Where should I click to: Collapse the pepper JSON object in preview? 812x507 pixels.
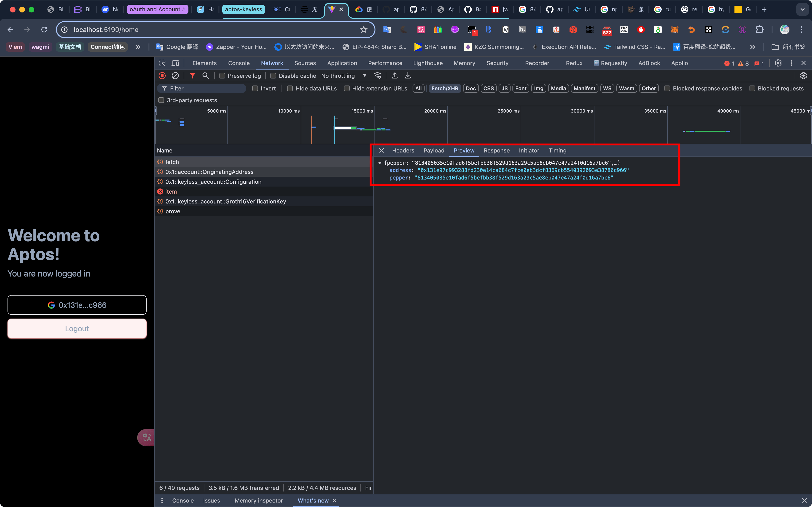coord(380,163)
